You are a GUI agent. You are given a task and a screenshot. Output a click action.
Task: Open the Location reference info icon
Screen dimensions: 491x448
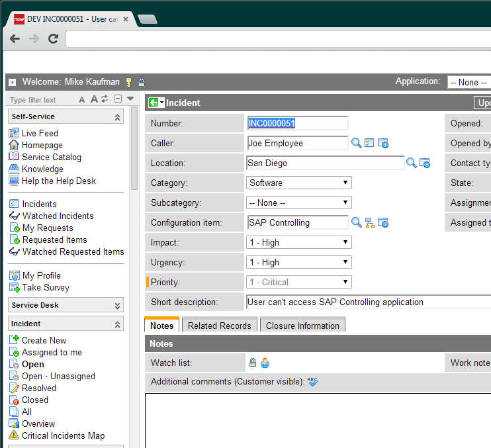pyautogui.click(x=425, y=163)
